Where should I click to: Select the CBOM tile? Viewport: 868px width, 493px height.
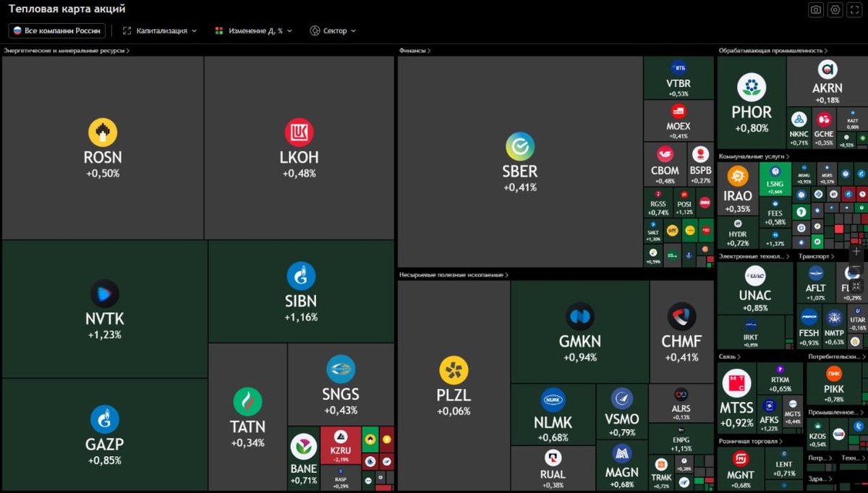pyautogui.click(x=665, y=164)
